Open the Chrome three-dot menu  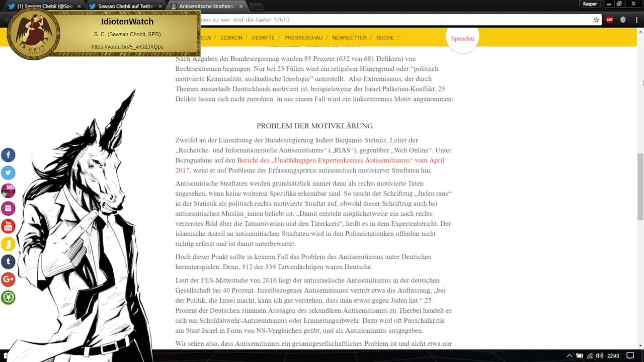click(x=636, y=20)
